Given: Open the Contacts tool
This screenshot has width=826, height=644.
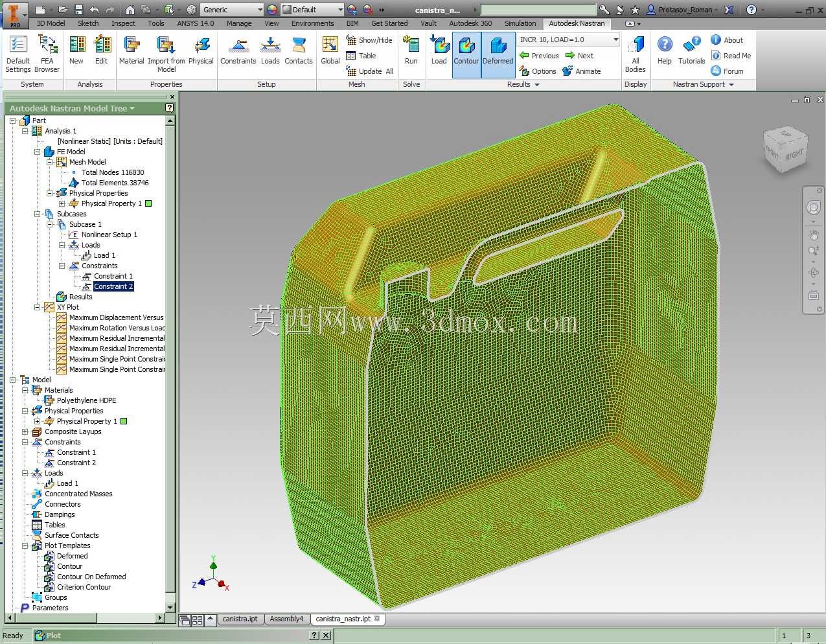Looking at the screenshot, I should point(299,50).
